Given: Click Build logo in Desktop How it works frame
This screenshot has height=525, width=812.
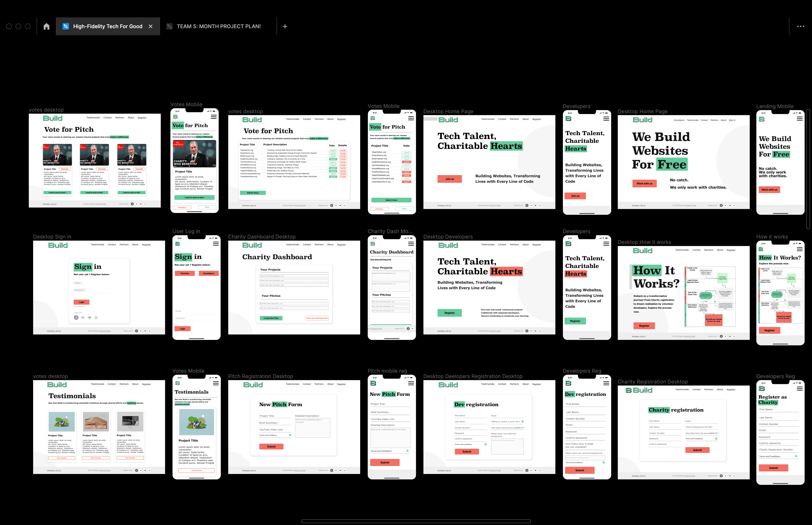Looking at the screenshot, I should pos(643,251).
